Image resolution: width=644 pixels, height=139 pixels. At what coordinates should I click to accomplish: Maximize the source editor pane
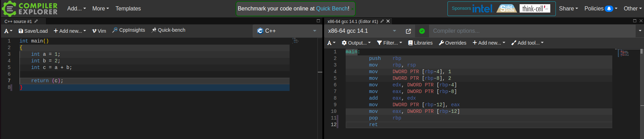tap(318, 21)
